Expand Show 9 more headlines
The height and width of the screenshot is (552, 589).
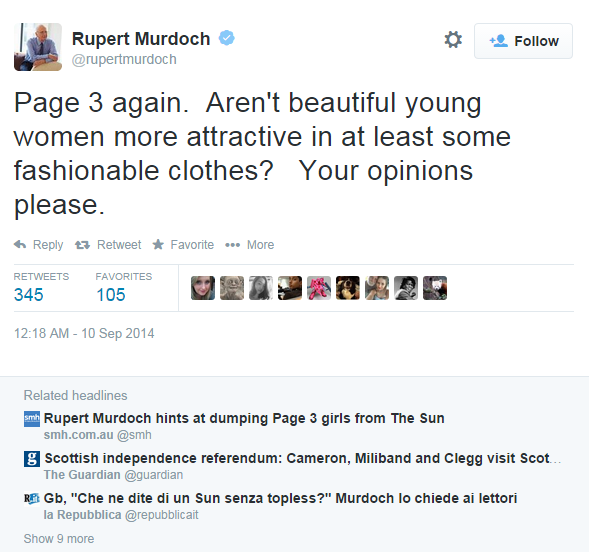(59, 538)
